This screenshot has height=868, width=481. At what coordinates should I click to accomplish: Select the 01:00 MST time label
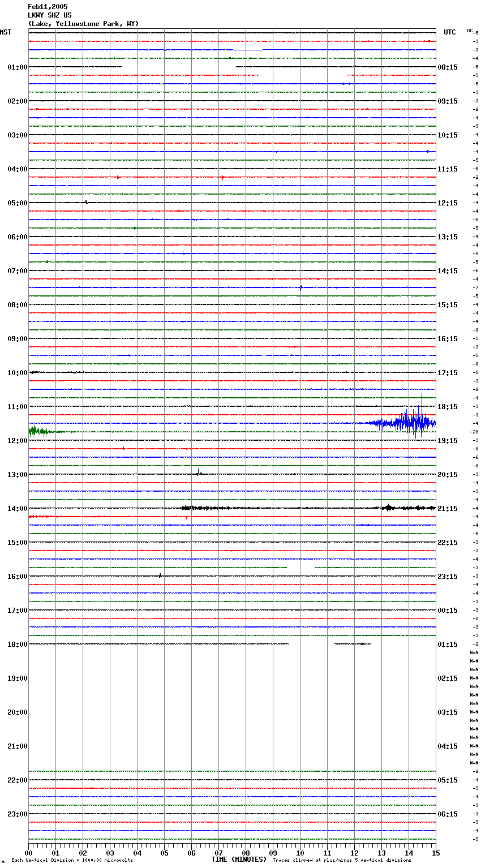coord(18,67)
